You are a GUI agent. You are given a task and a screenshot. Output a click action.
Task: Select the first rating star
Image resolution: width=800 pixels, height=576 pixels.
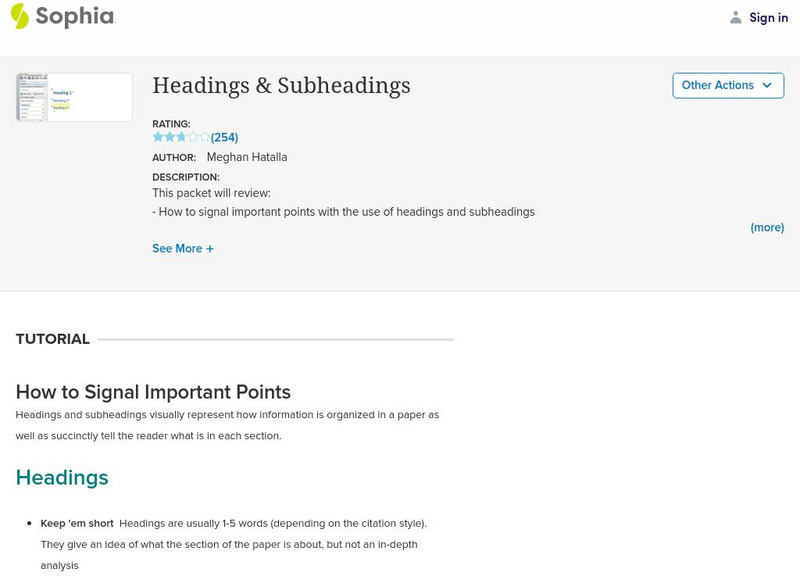pos(159,136)
